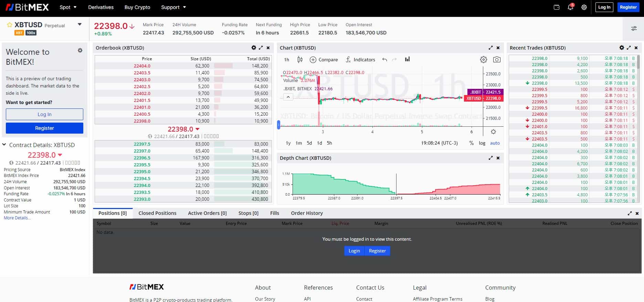Image resolution: width=644 pixels, height=302 pixels.
Task: Close the Recent Trades panel
Action: [x=636, y=48]
